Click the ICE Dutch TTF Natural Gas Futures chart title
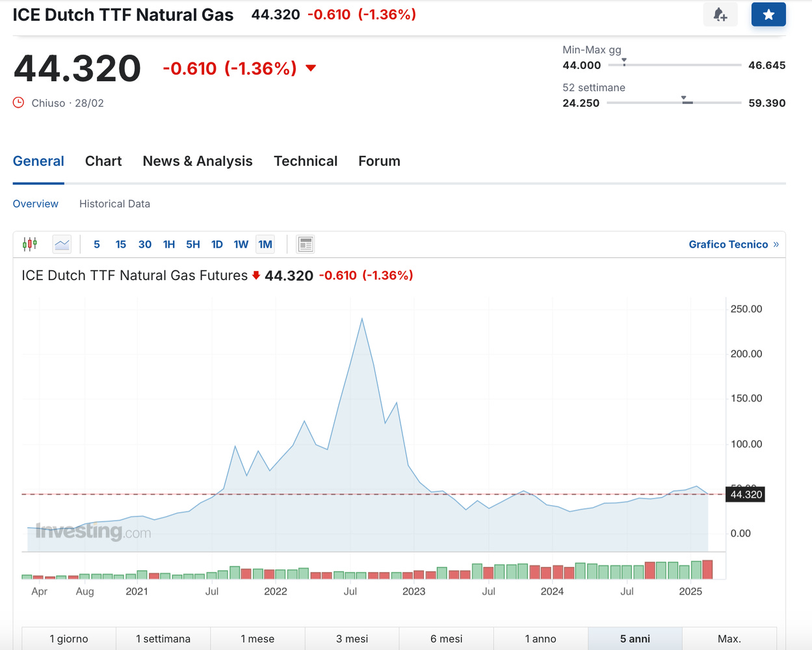 [x=135, y=276]
